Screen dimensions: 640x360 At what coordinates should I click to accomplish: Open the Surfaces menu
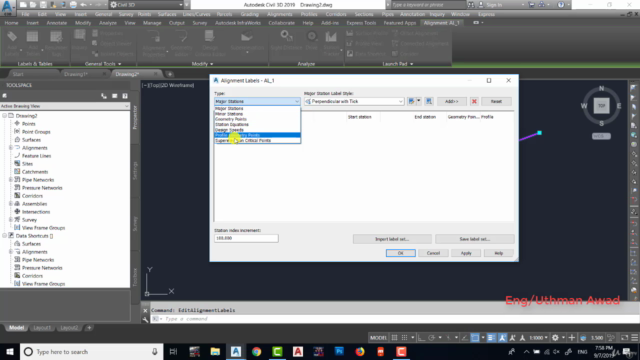pos(167,14)
